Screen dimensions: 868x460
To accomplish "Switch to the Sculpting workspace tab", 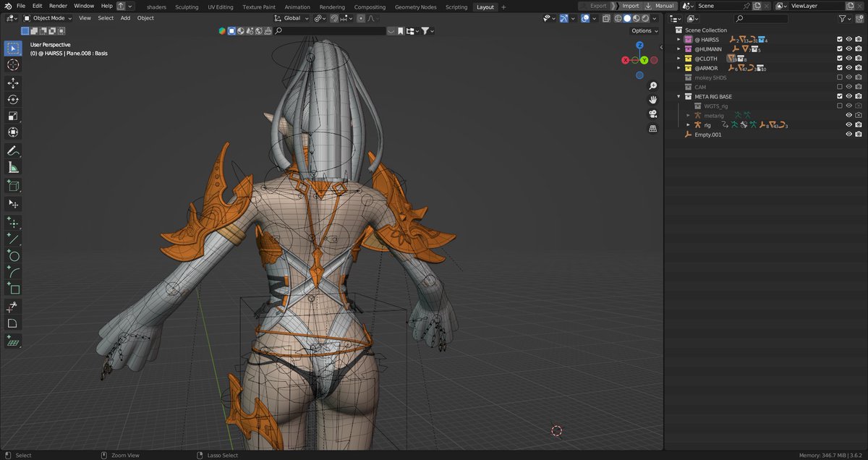I will pyautogui.click(x=187, y=7).
